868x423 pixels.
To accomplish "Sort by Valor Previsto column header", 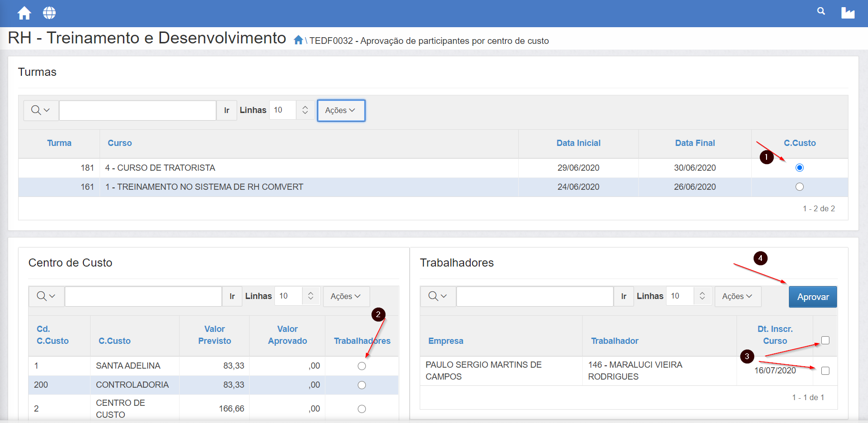I will click(x=214, y=335).
